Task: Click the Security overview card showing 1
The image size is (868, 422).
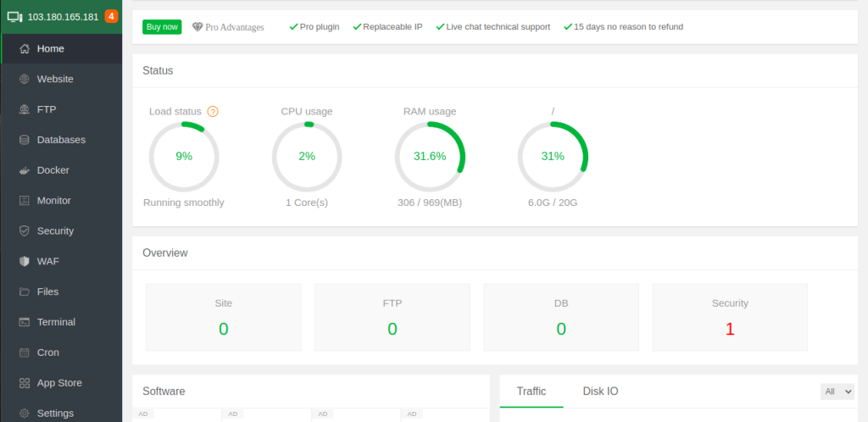Action: coord(729,318)
